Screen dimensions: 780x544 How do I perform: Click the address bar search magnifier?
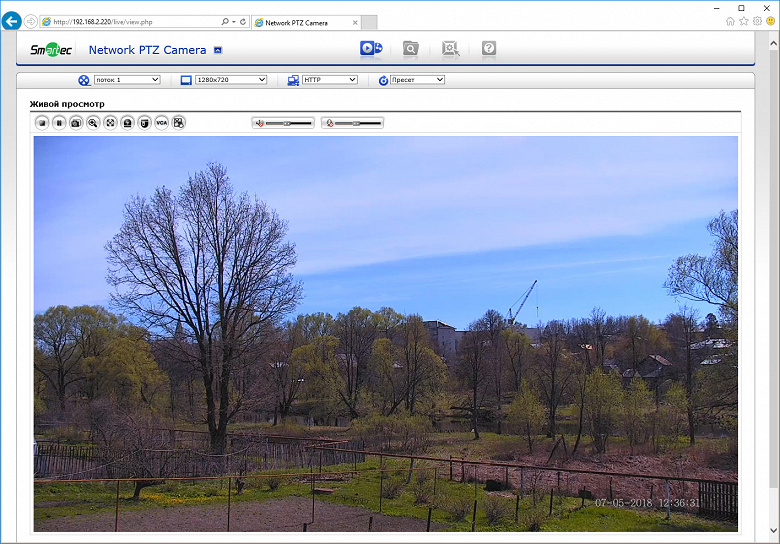pyautogui.click(x=225, y=22)
